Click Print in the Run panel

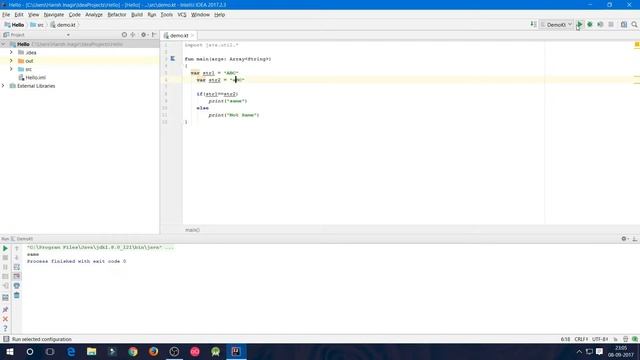(17, 286)
